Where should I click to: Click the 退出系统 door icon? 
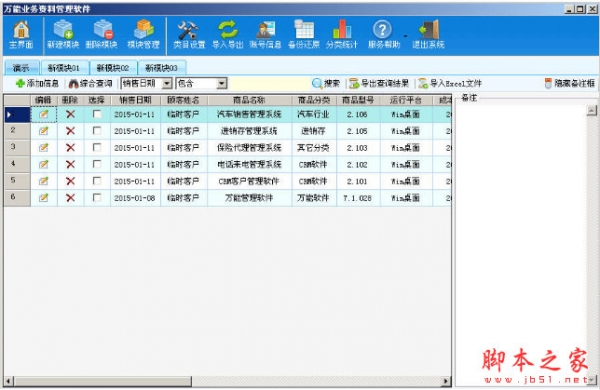(428, 34)
